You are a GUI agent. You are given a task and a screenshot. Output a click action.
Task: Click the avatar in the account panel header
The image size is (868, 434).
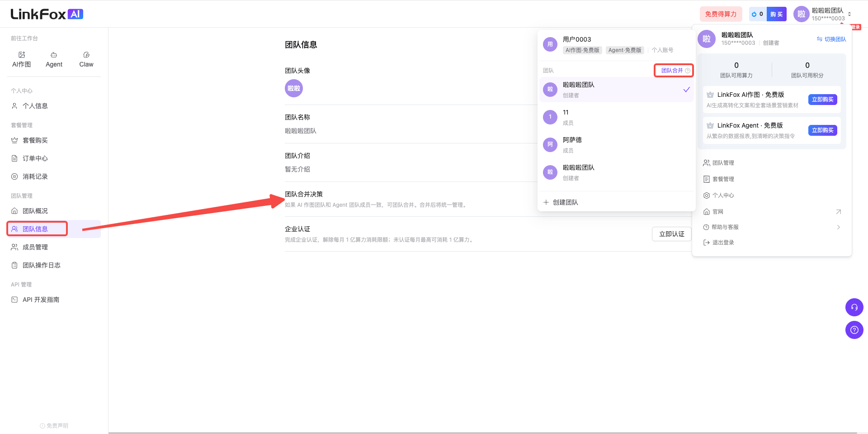point(707,39)
